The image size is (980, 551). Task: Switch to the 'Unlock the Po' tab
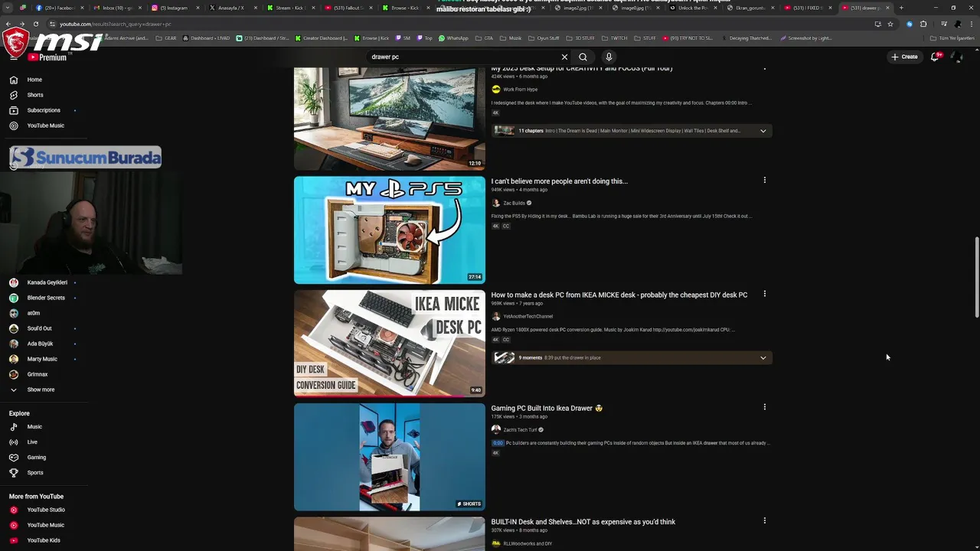694,8
